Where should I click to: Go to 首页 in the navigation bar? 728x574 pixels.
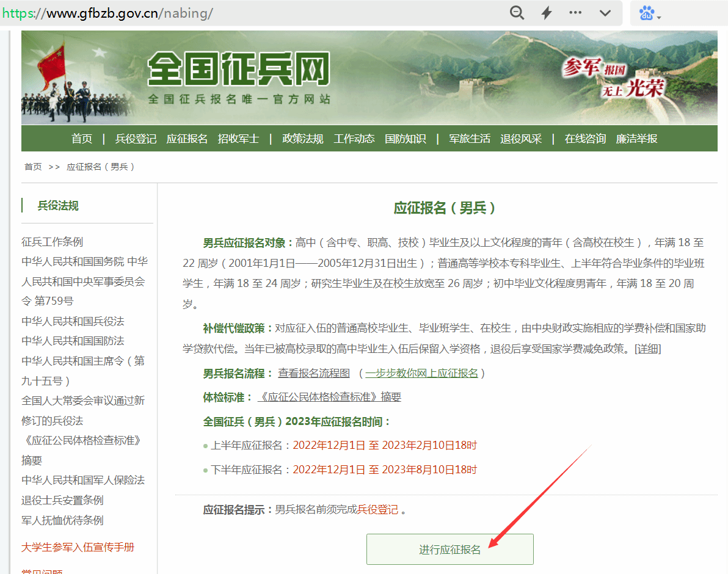pos(82,139)
